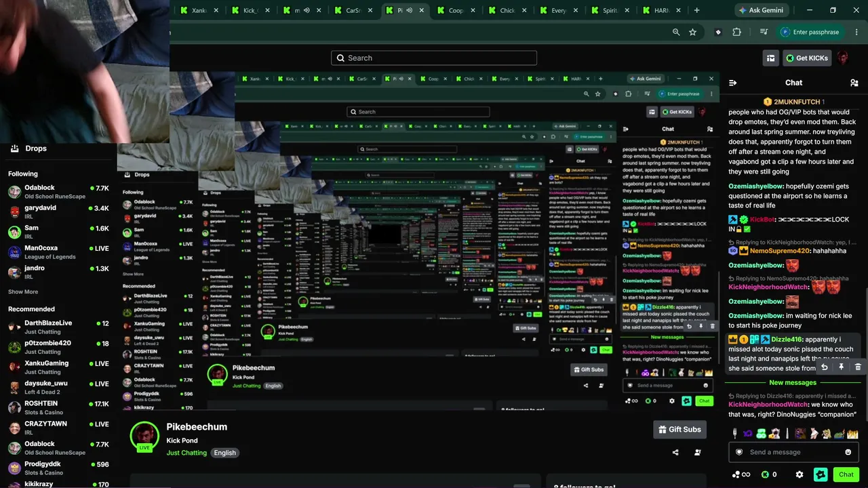
Task: Click the 2MUKNFUTCH username atop main chat
Action: coord(797,102)
